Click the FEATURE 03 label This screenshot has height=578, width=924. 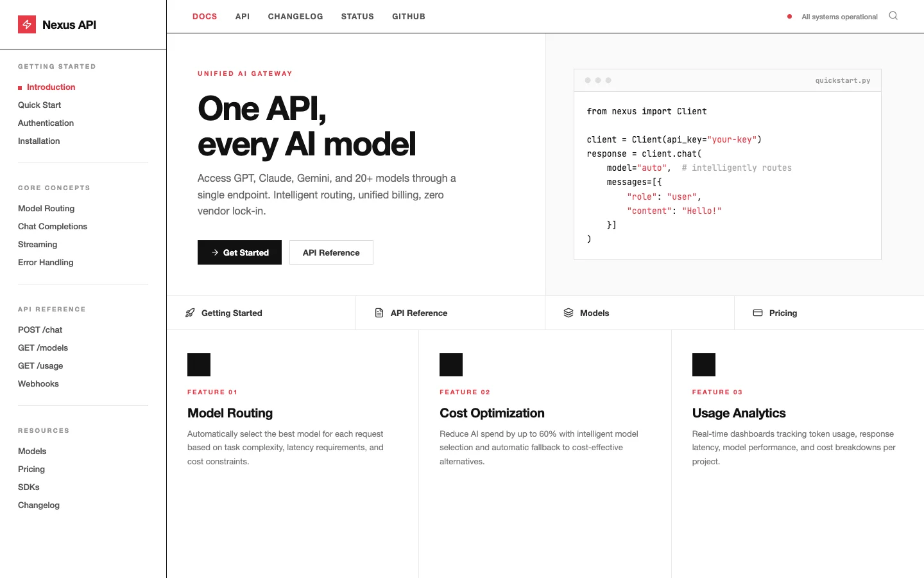[717, 392]
